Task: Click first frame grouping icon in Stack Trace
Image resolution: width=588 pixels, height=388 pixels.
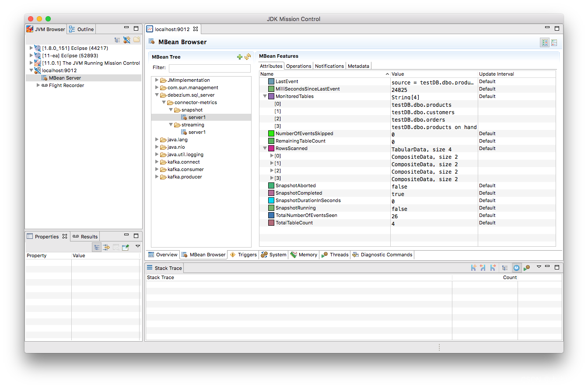Action: (473, 268)
